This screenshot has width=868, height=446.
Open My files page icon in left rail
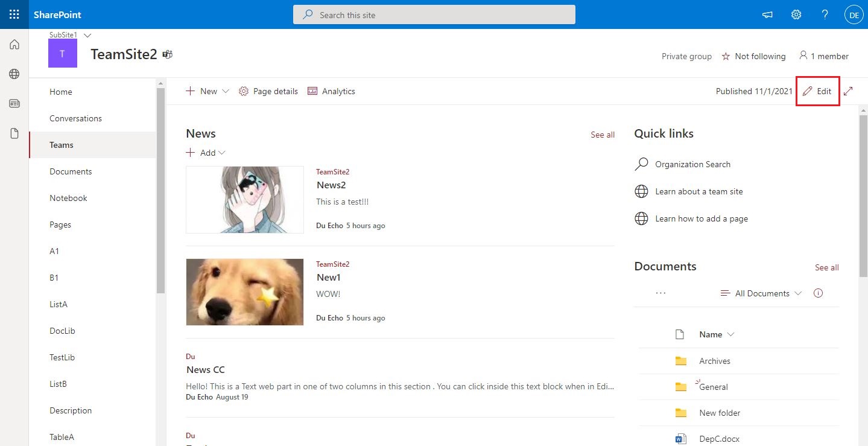click(x=14, y=133)
